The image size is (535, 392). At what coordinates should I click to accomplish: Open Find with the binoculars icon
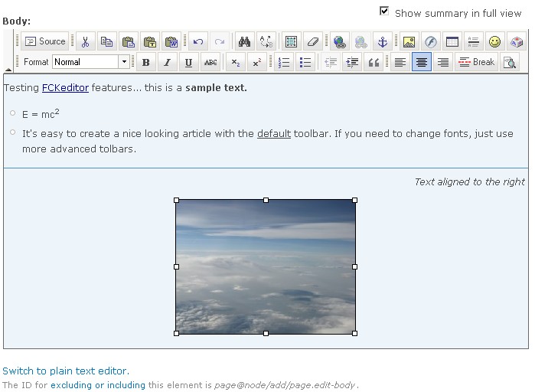pyautogui.click(x=244, y=41)
